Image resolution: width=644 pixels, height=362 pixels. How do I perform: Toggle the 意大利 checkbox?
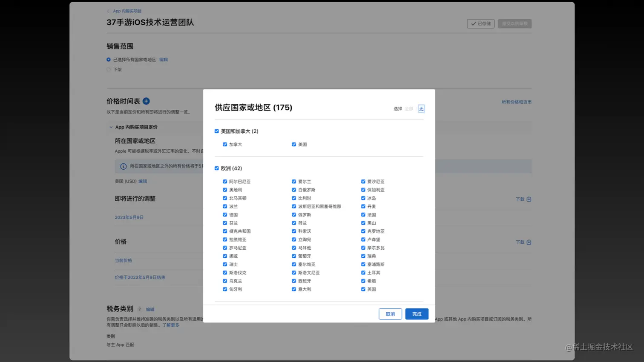[x=294, y=289]
